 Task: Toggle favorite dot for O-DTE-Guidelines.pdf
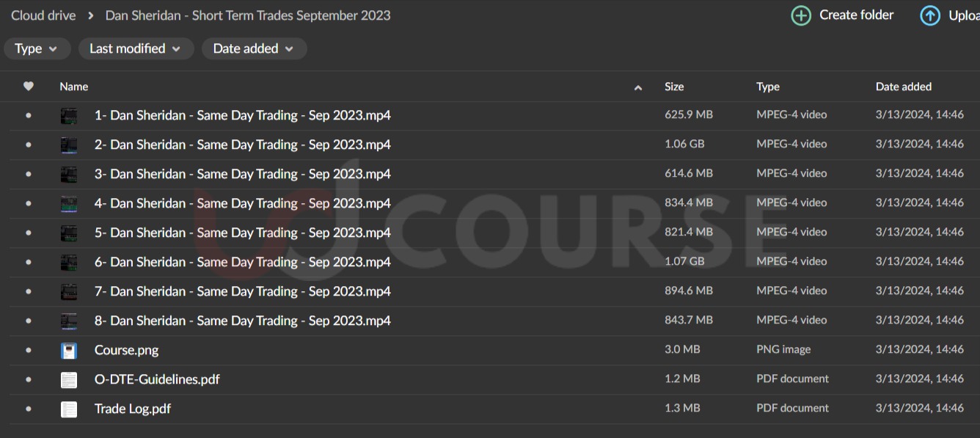coord(29,379)
